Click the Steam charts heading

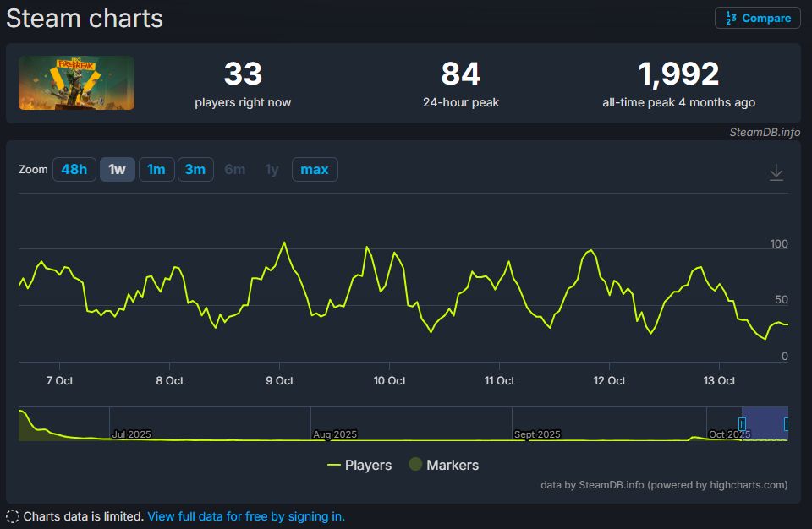click(x=85, y=18)
